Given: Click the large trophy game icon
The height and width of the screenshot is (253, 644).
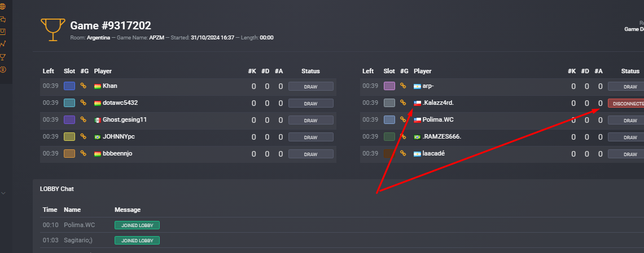Looking at the screenshot, I should point(52,29).
